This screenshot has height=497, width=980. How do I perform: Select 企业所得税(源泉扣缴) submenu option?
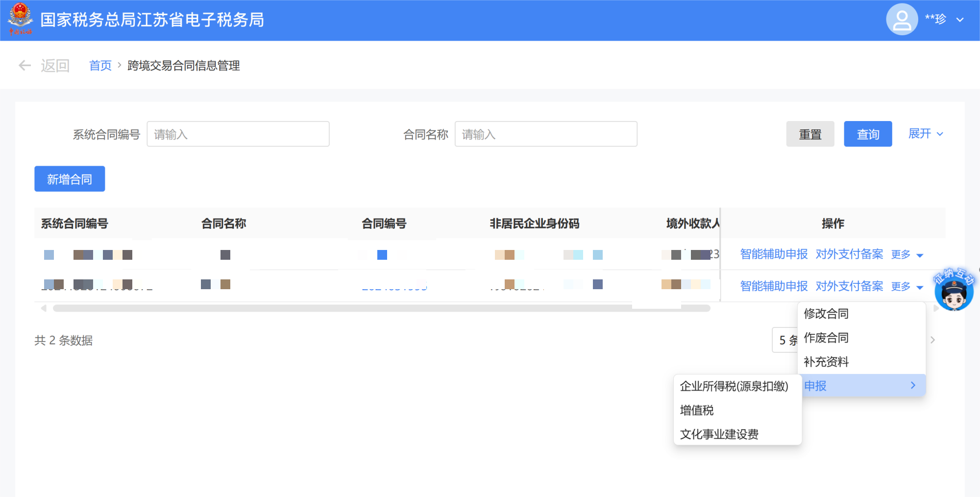click(x=734, y=386)
